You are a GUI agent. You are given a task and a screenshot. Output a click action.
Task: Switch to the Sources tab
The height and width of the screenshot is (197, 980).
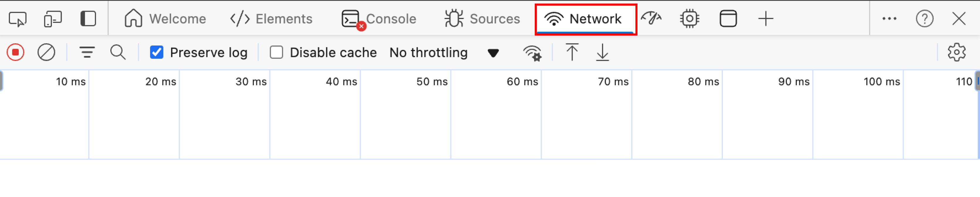482,18
